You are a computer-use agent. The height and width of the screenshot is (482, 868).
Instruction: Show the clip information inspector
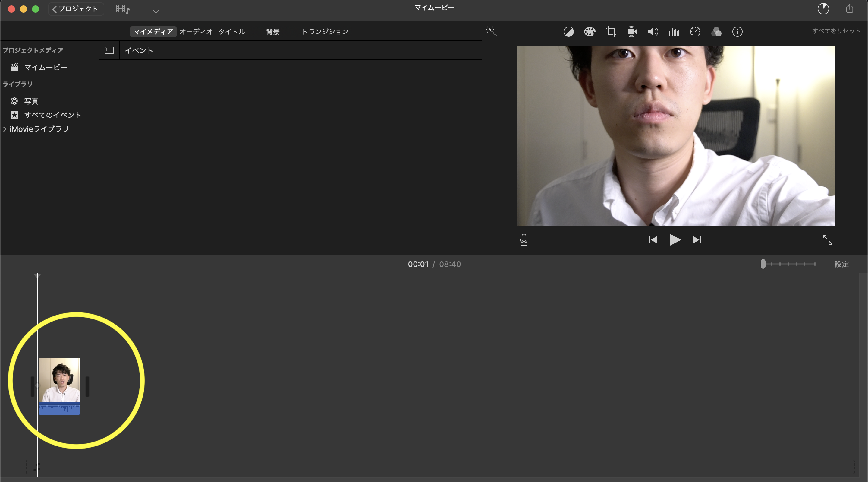pyautogui.click(x=737, y=32)
